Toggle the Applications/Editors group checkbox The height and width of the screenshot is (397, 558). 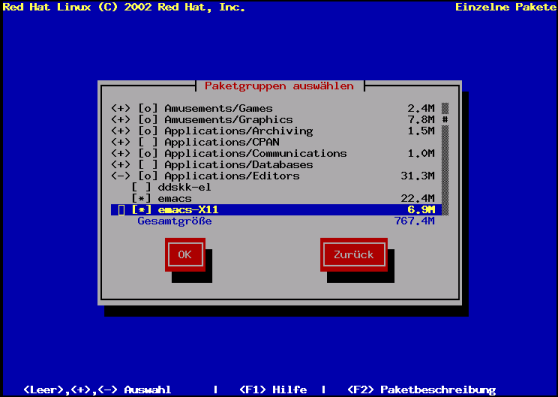(148, 176)
